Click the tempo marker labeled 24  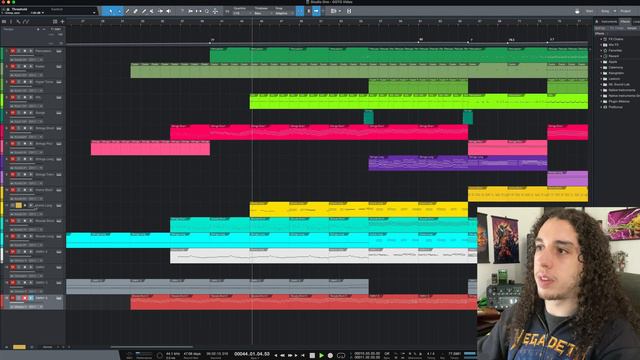[x=212, y=40]
